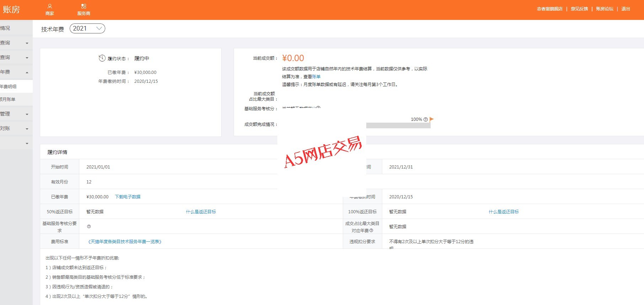This screenshot has width=644, height=305.
Task: Click 什么是返还目标 in 50%返还目标 row
Action: coord(201,212)
